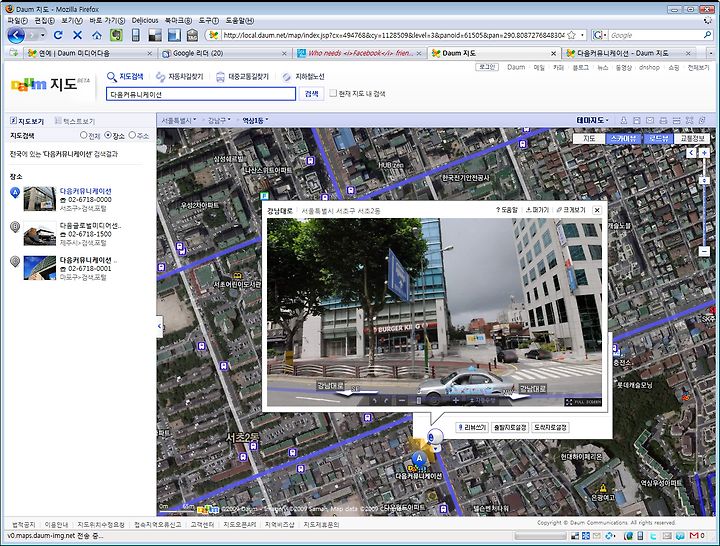Click the save icon in map toolbar
Image resolution: width=720 pixels, height=546 pixels.
click(x=636, y=120)
